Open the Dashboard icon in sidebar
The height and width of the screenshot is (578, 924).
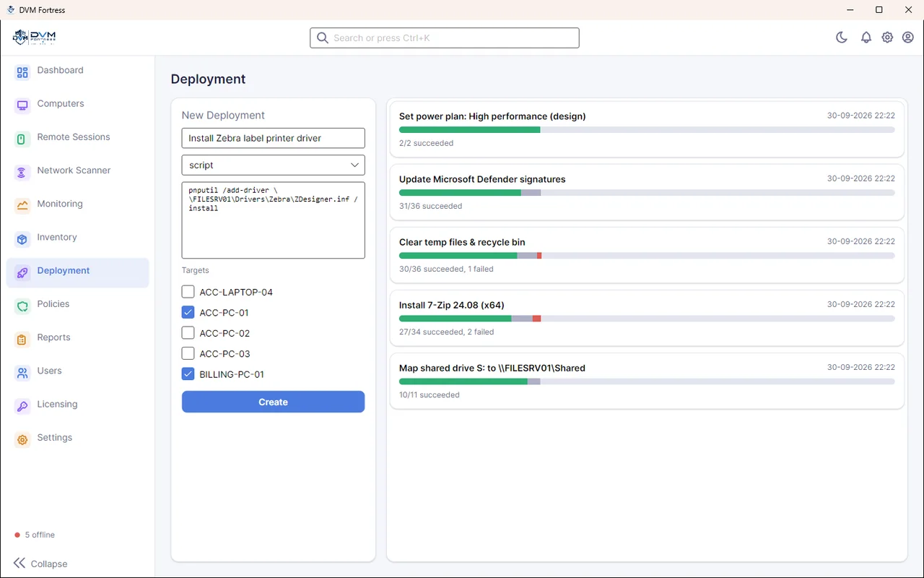[x=22, y=72]
